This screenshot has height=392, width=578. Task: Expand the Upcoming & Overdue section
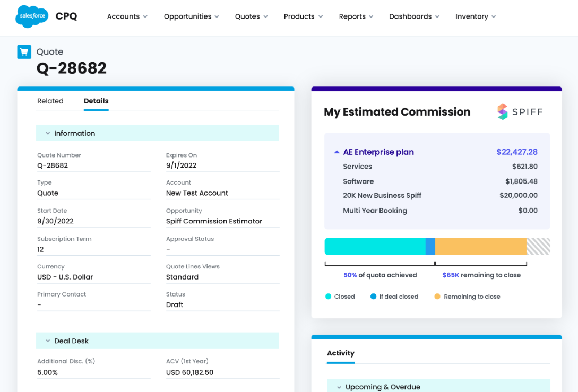pos(339,387)
